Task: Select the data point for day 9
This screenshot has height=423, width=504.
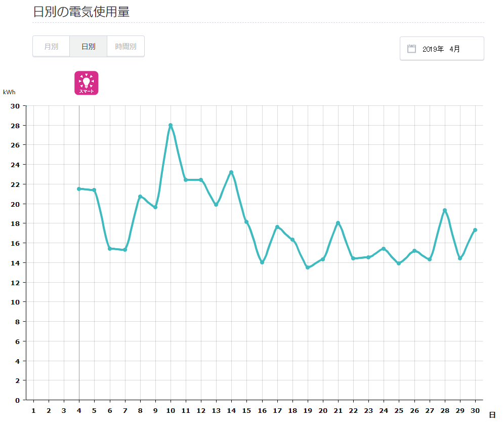Action: [155, 208]
